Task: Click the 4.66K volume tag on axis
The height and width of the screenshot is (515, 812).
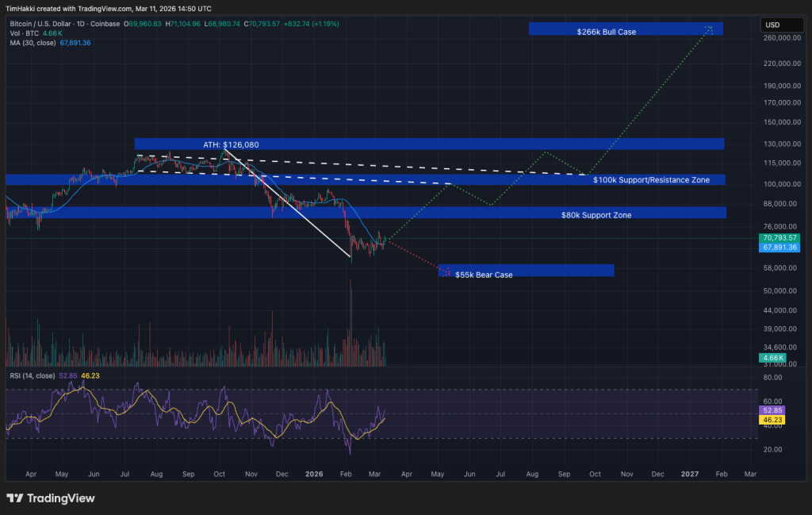Action: pos(773,358)
